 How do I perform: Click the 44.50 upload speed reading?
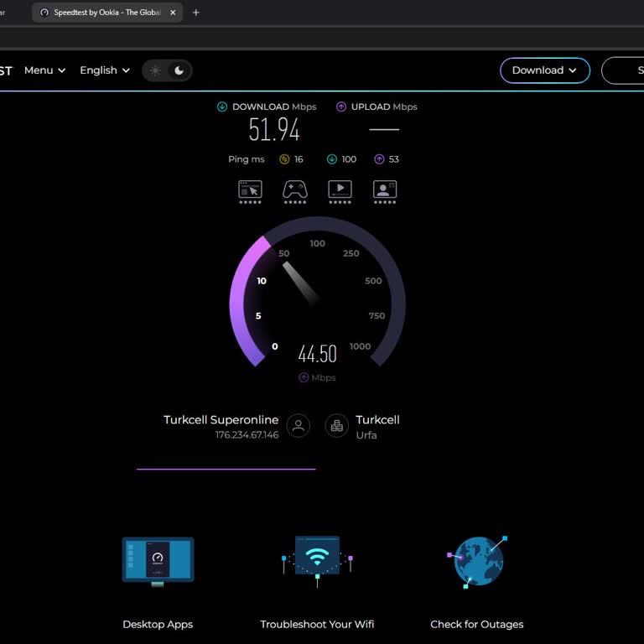click(317, 354)
